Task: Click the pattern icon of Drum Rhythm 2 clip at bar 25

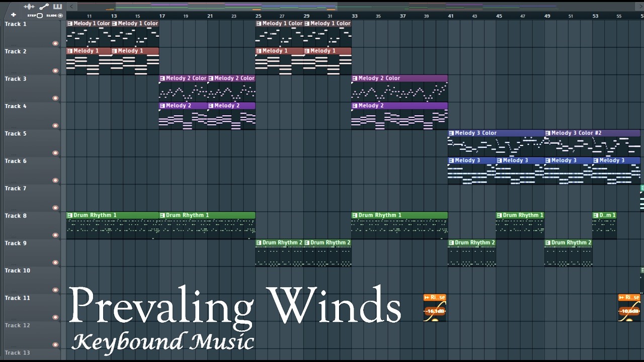Action: pyautogui.click(x=259, y=243)
